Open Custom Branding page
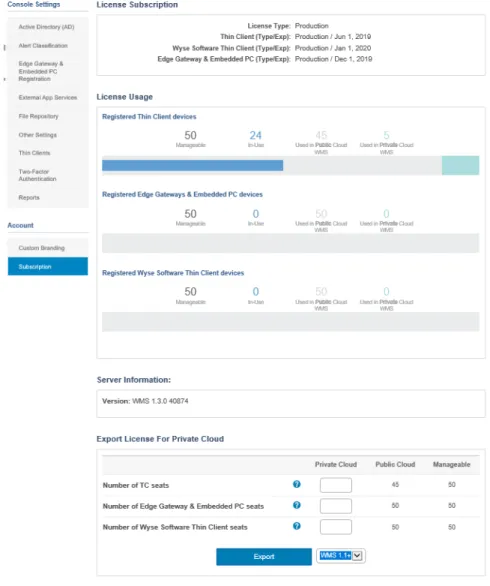 point(41,248)
